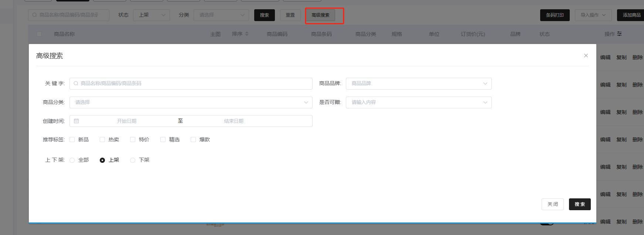Screen dimensions: 644x235
Task: Click the 高级搜索 toolbar button
Action: (x=320, y=15)
